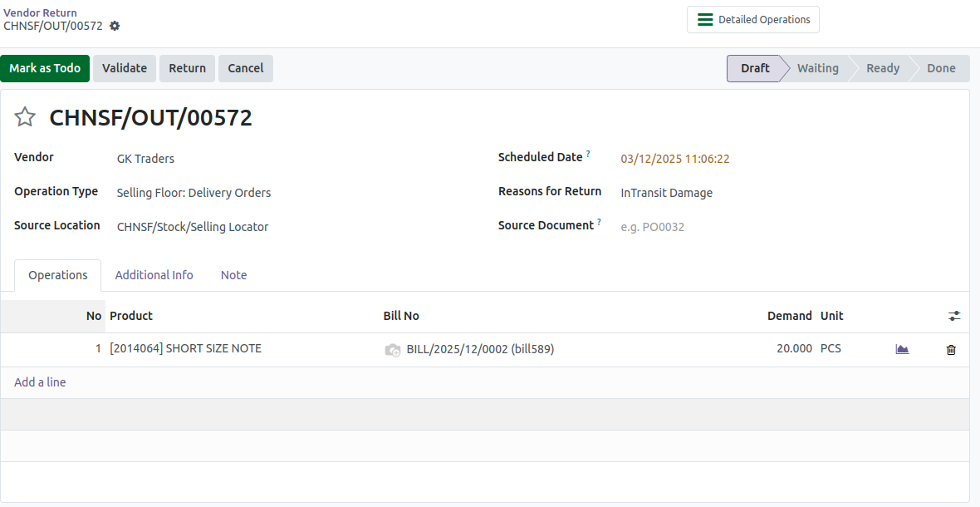
Task: Click the Mark as Todo button
Action: pyautogui.click(x=45, y=68)
